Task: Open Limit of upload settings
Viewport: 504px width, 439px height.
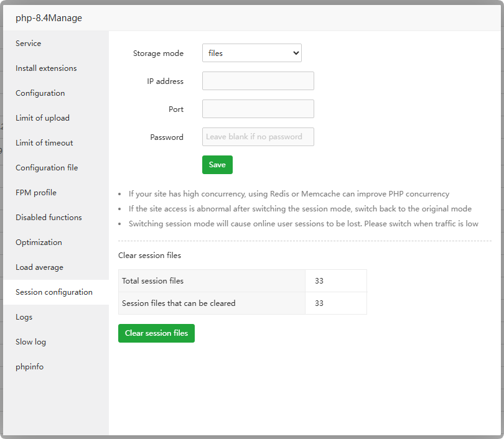Action: pyautogui.click(x=42, y=118)
